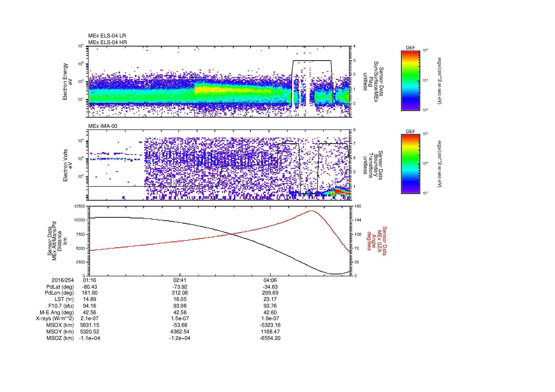Click the M-E Ang value 42.60
This screenshot has height=392, width=555.
(270, 312)
